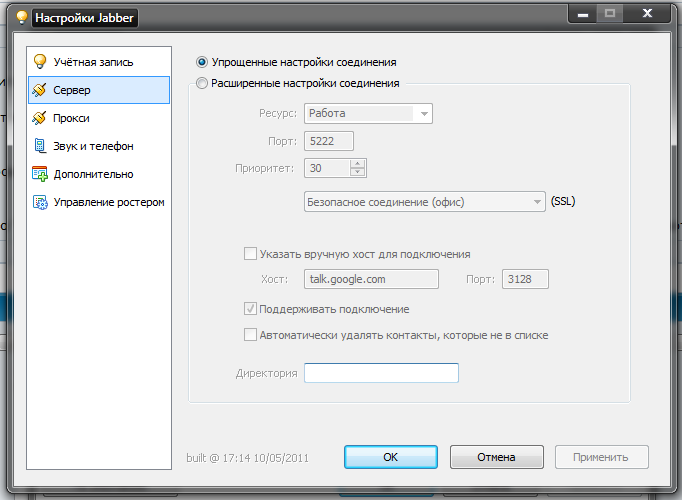The image size is (682, 500).
Task: Open Звук и телефон settings
Action: pos(99,146)
